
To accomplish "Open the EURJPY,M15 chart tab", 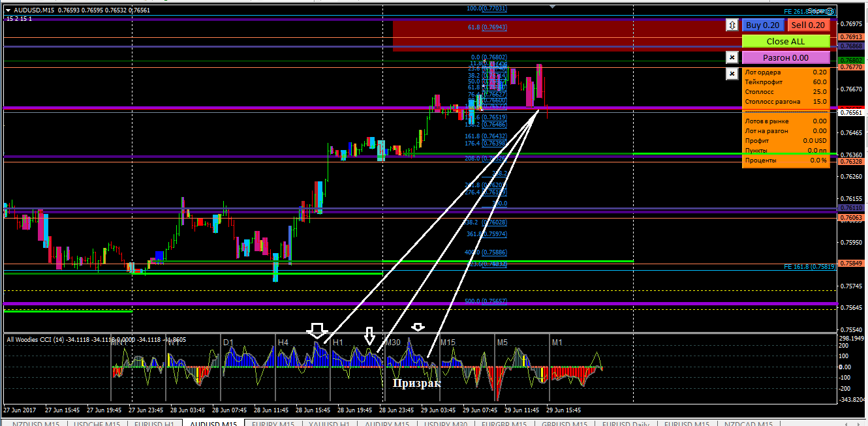I will point(273,423).
